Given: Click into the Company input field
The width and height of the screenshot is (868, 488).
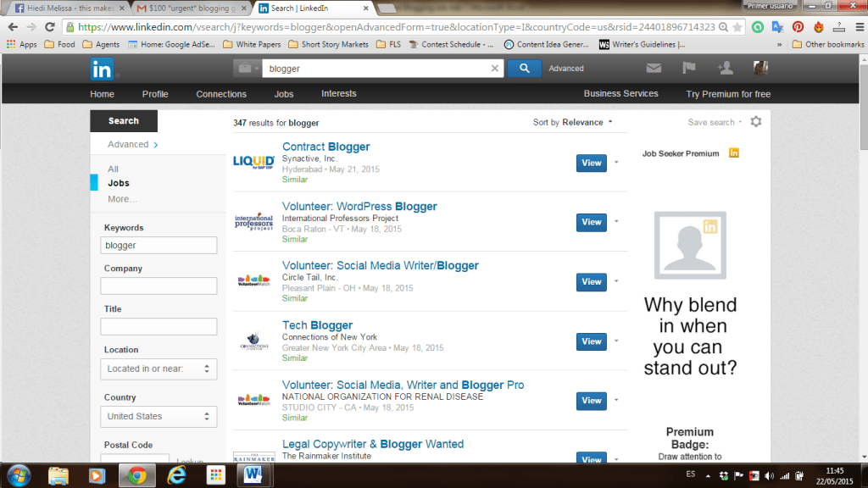Looking at the screenshot, I should (159, 286).
